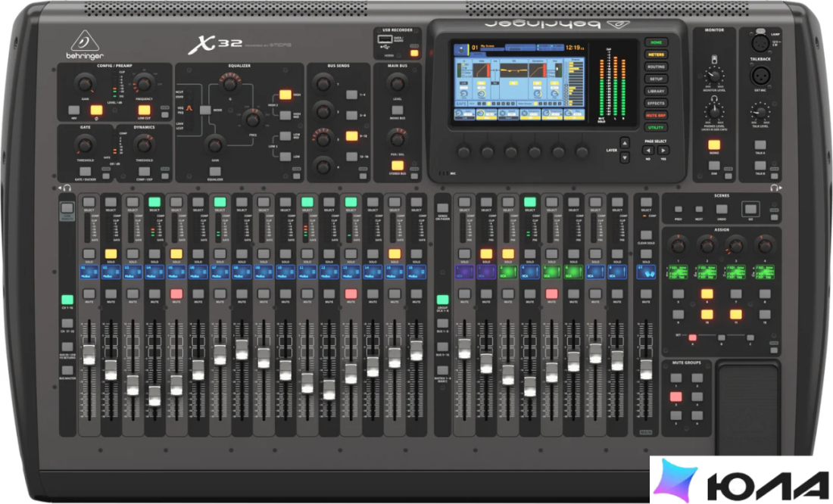Click the TALK LEVEL knob
This screenshot has height=504, width=833.
[x=760, y=111]
